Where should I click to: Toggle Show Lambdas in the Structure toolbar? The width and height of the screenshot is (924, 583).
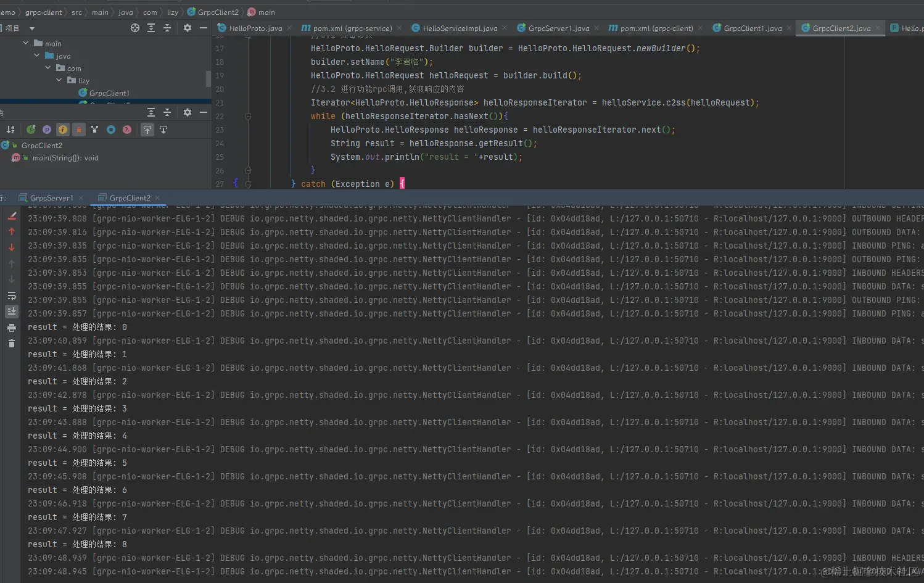(127, 130)
